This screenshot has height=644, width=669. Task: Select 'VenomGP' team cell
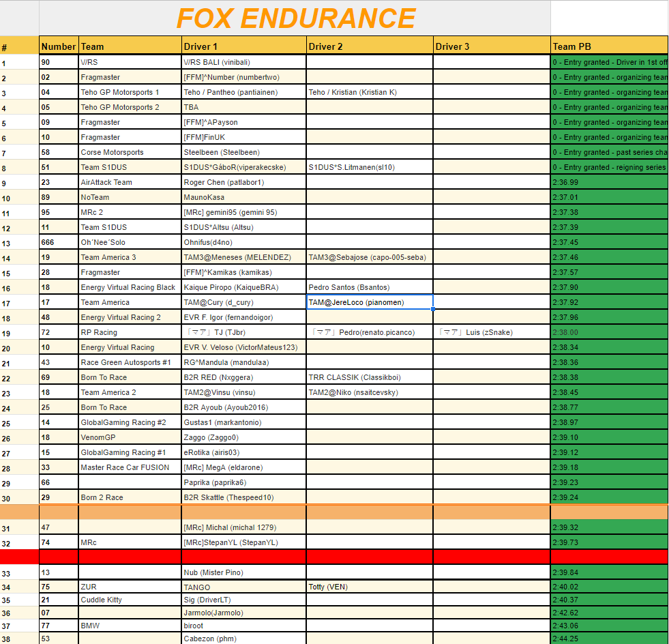130,437
